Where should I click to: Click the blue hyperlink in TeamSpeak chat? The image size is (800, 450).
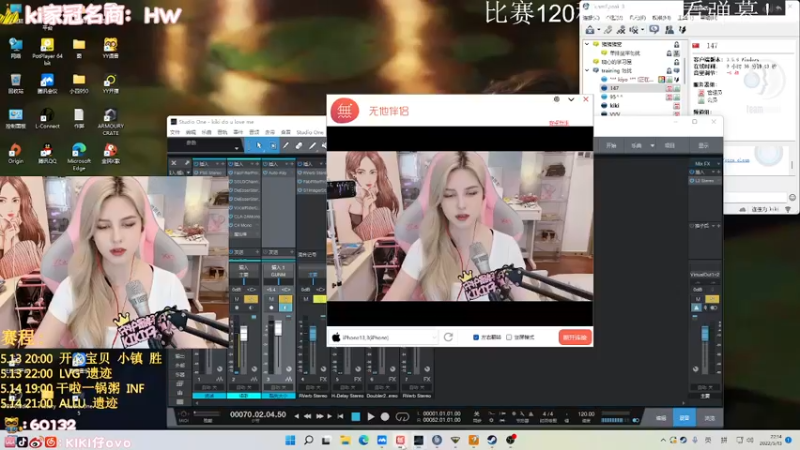(737, 160)
